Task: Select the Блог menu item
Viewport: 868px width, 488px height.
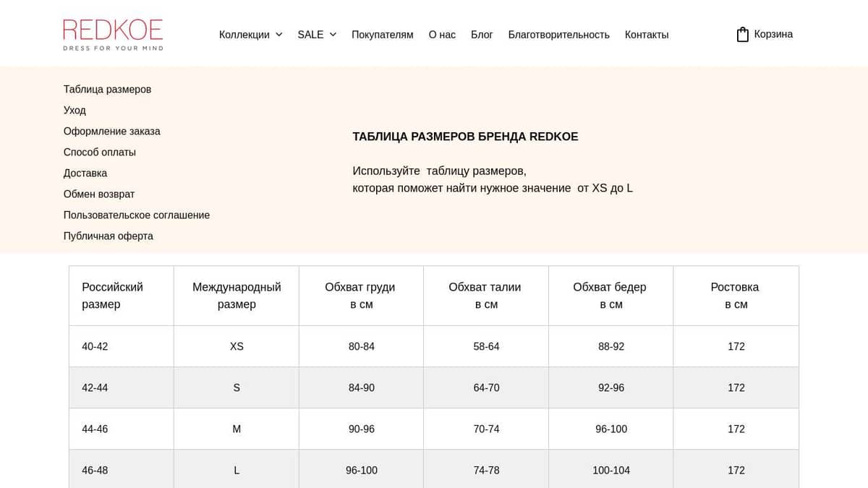Action: (482, 35)
